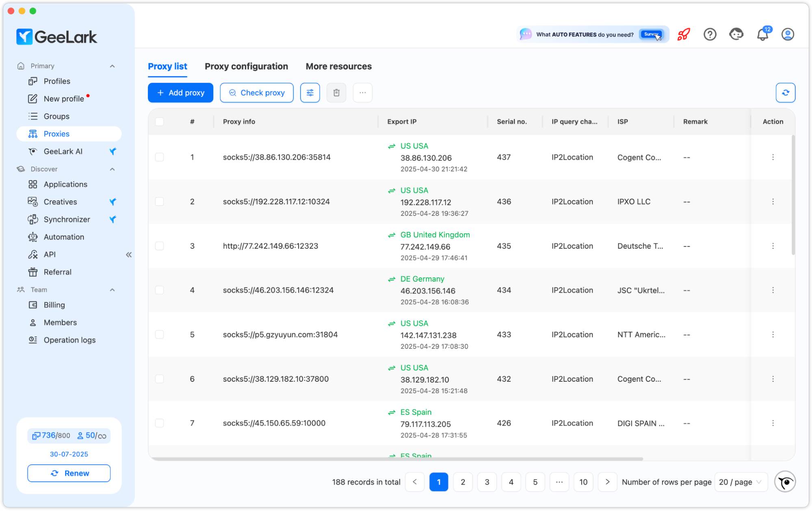The image size is (812, 511).
Task: Click the refresh proxy list icon button
Action: [785, 93]
